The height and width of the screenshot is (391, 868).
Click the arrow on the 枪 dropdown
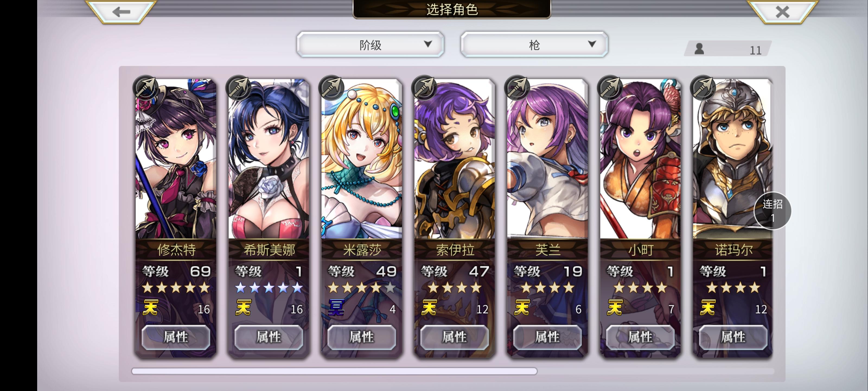pyautogui.click(x=592, y=44)
